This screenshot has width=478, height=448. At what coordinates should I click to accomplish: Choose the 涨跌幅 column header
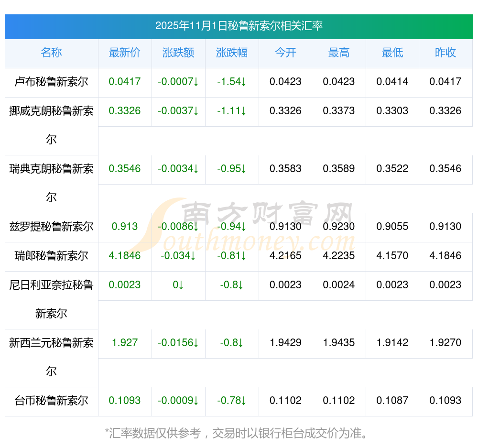point(232,53)
